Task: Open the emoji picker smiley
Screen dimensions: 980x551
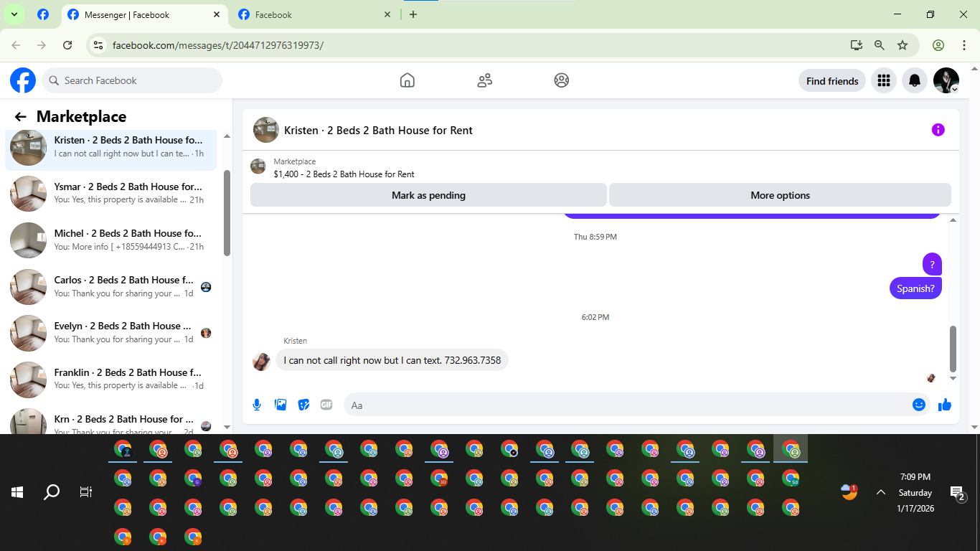Action: pos(919,405)
